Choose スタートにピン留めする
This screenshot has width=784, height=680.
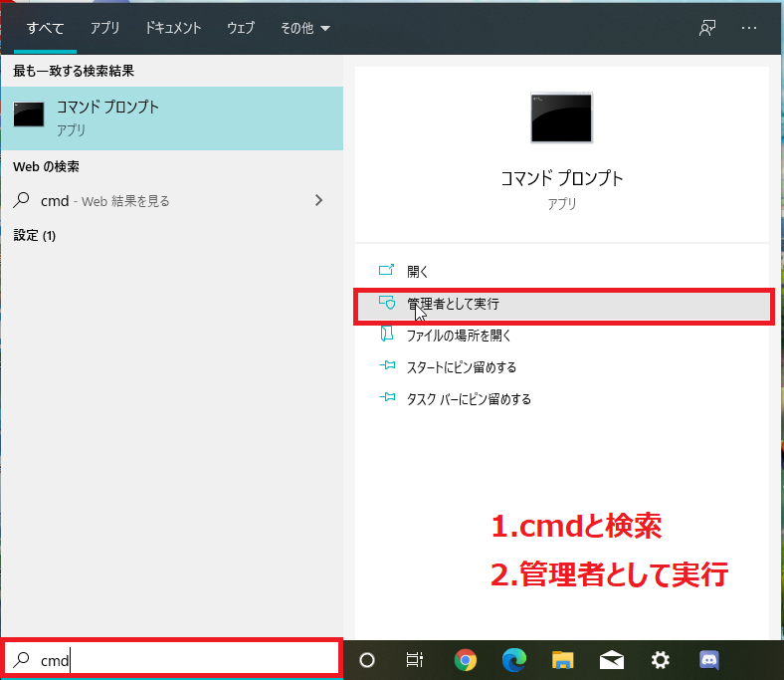click(562, 367)
